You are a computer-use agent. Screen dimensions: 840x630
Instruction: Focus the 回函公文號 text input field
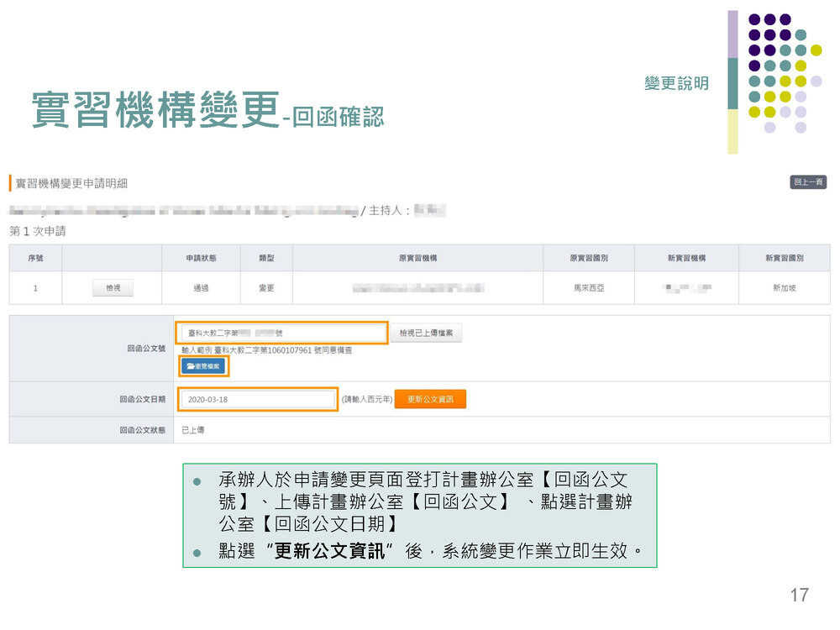281,333
